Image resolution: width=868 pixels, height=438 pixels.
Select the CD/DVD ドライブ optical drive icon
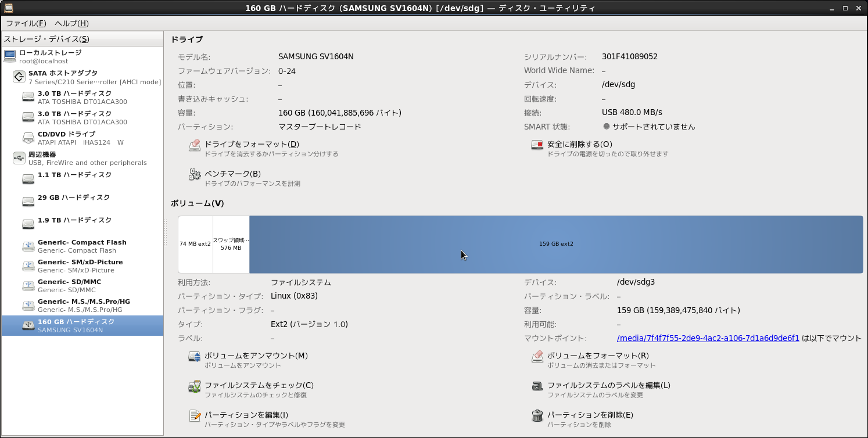(28, 138)
